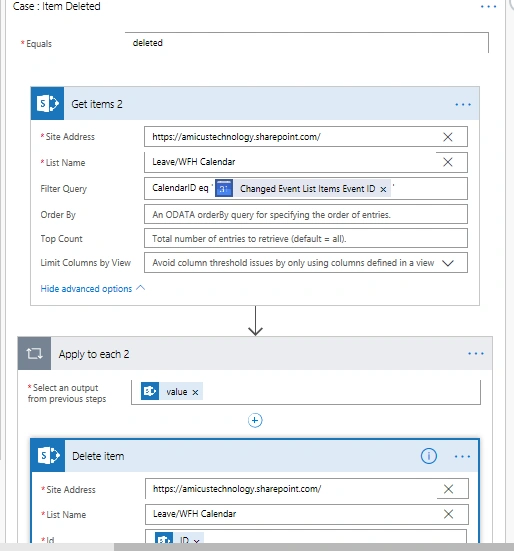Open Delete item ellipsis menu
This screenshot has height=551, width=514.
tap(462, 456)
